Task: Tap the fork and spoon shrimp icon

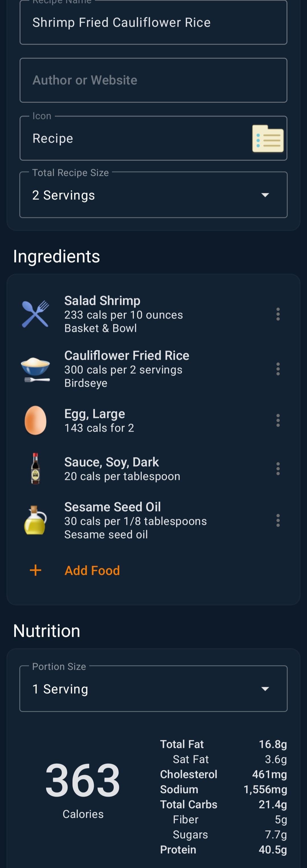Action: [35, 314]
